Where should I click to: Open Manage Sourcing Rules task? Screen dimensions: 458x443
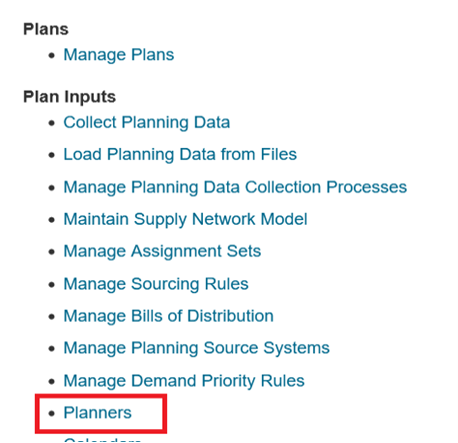click(x=156, y=284)
